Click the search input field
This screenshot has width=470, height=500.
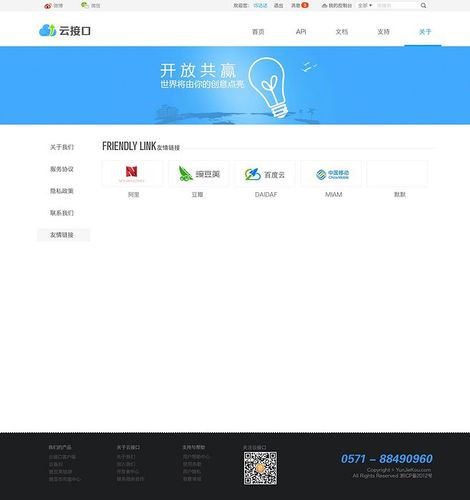point(397,6)
